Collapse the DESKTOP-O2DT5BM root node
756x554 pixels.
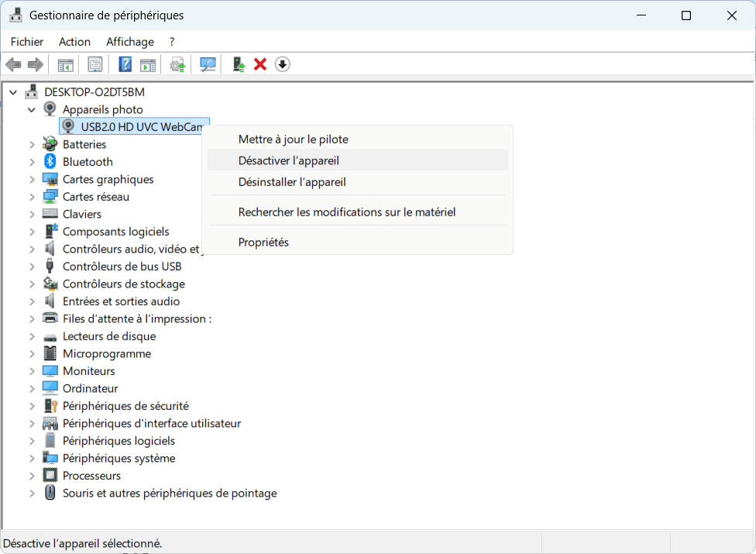tap(13, 92)
